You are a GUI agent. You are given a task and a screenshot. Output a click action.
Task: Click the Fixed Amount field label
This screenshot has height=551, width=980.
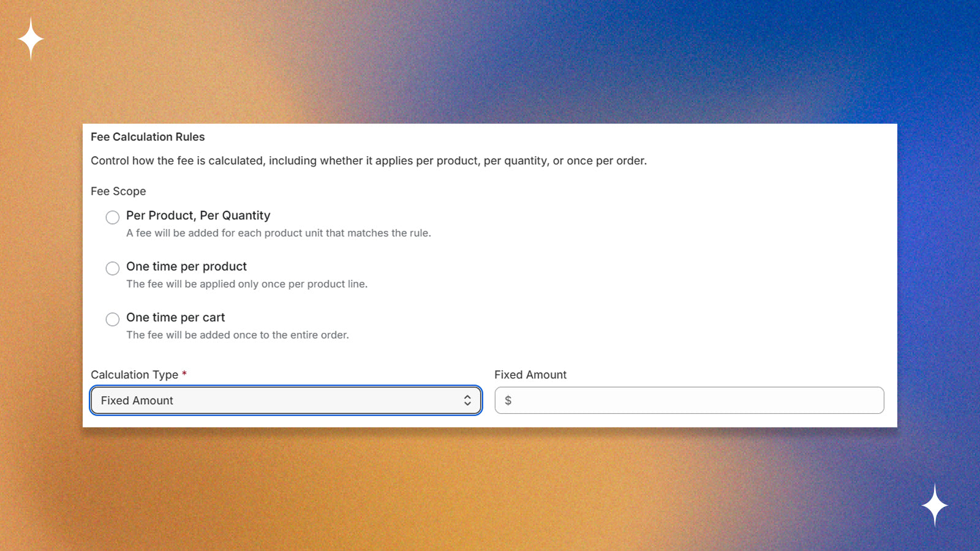tap(530, 374)
